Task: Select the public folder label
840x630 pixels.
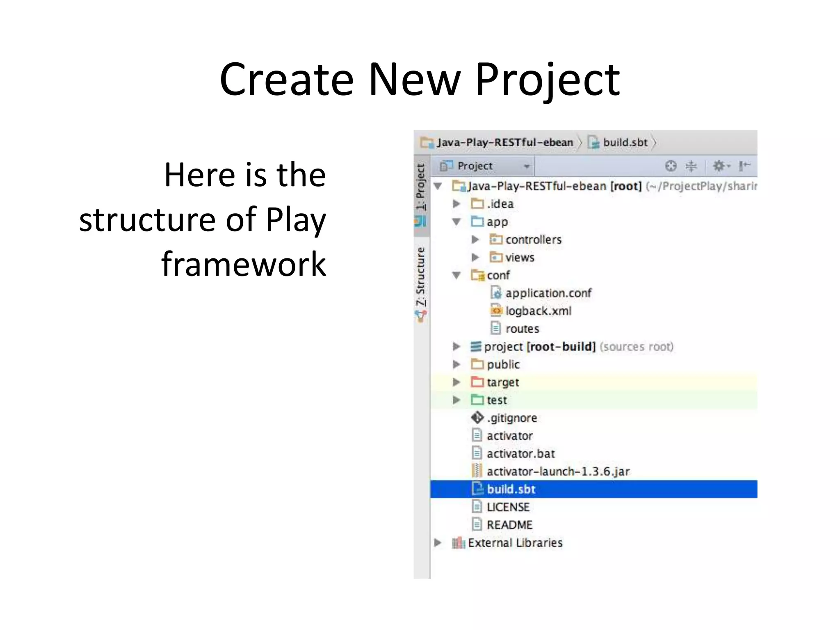Action: click(503, 365)
